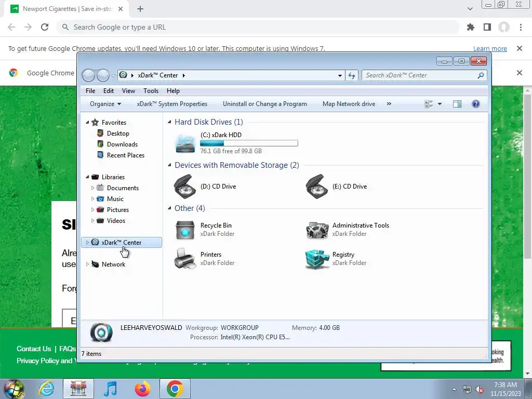Open the Contact Us footer link
532x399 pixels.
[34, 349]
